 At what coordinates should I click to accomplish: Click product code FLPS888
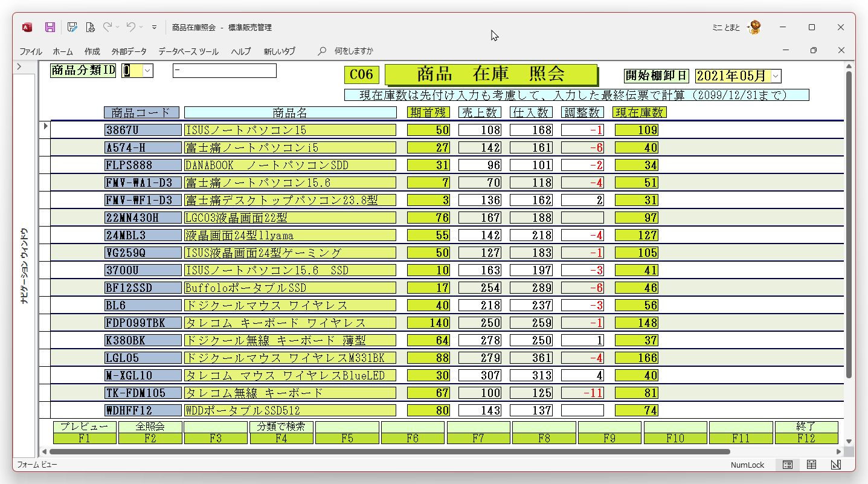pos(143,165)
